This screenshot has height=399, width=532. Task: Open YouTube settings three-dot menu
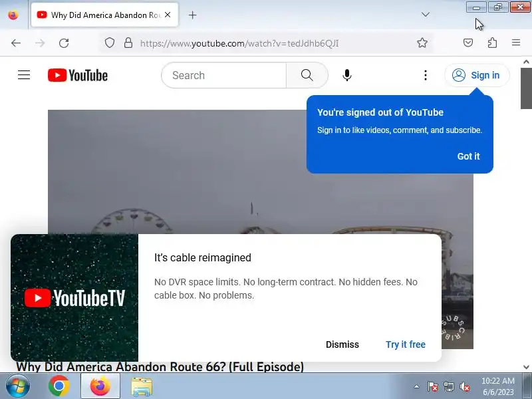point(425,75)
